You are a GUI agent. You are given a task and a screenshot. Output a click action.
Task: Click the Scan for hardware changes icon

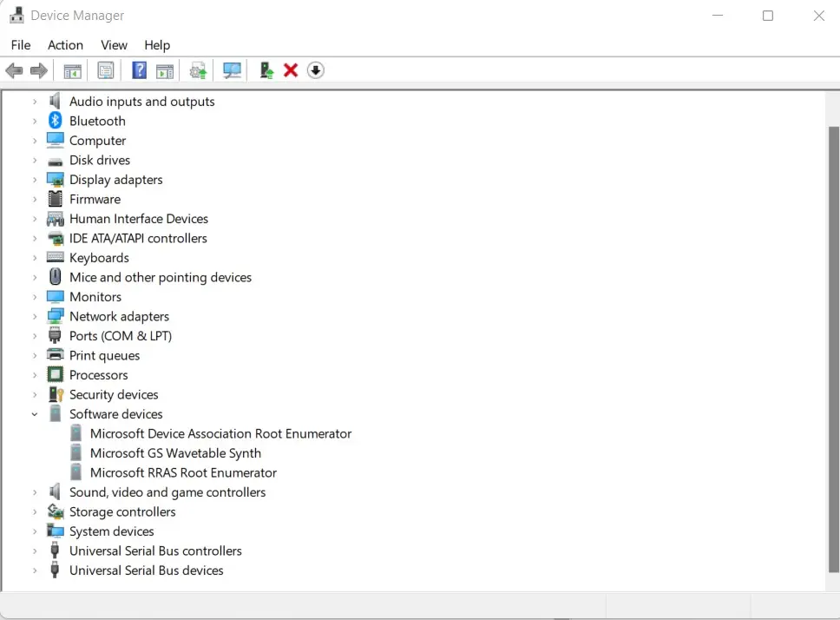click(232, 69)
